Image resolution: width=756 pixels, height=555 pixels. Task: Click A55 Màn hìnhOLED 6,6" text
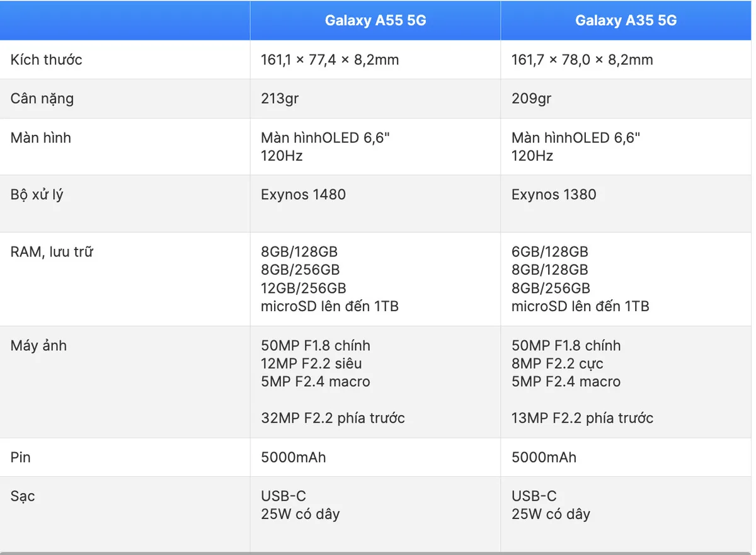tap(326, 137)
